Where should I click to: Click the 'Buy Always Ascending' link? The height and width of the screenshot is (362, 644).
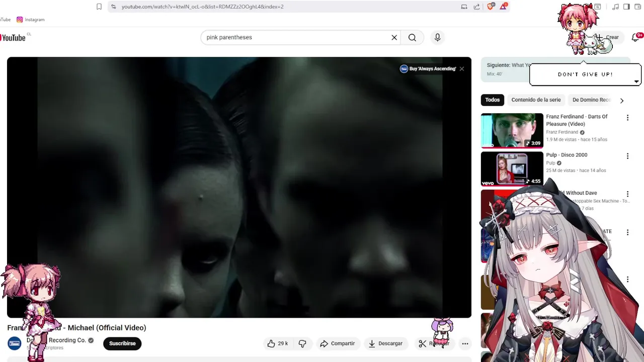point(432,69)
